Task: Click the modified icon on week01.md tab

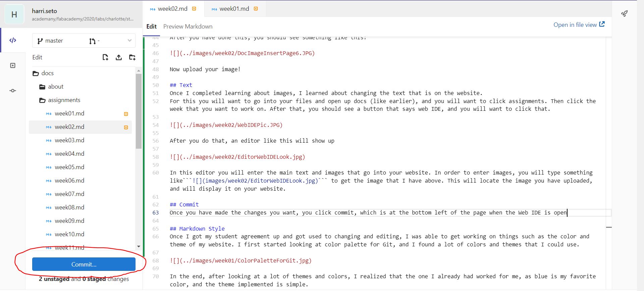Action: [x=256, y=9]
